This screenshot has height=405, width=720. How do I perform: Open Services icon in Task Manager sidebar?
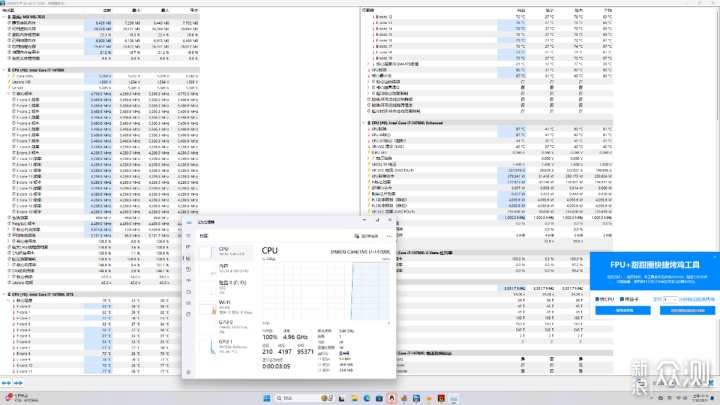(188, 315)
